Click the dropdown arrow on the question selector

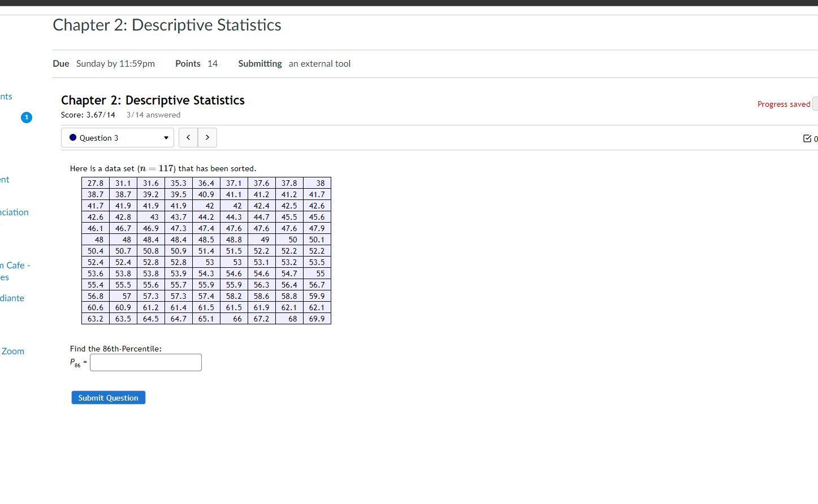point(166,137)
